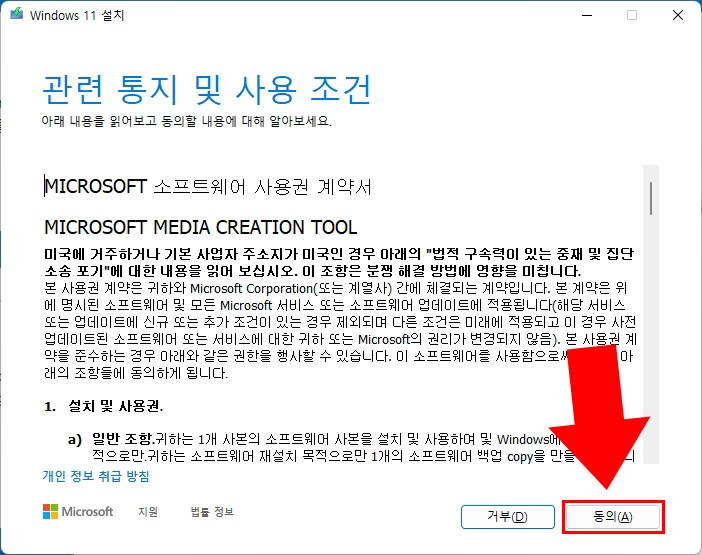This screenshot has height=555, width=702.
Task: Click the heading MICROSOFT MEDIA CREATION TOOL
Action: (201, 227)
